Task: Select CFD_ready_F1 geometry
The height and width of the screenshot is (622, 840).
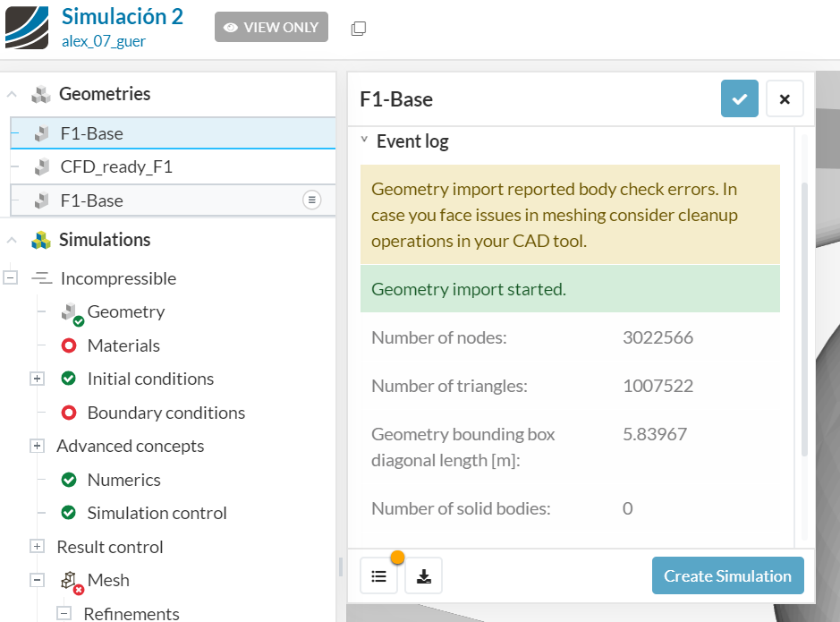Action: [116, 166]
